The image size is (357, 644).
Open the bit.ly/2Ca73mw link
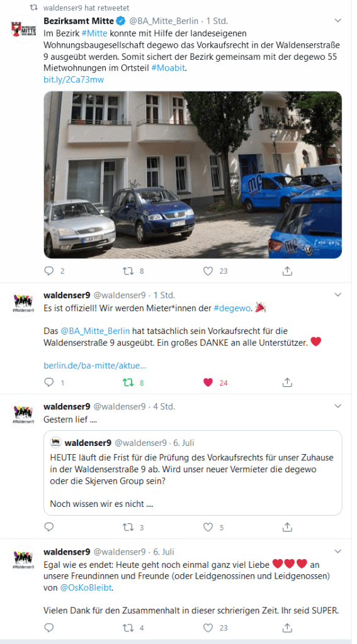tap(74, 80)
